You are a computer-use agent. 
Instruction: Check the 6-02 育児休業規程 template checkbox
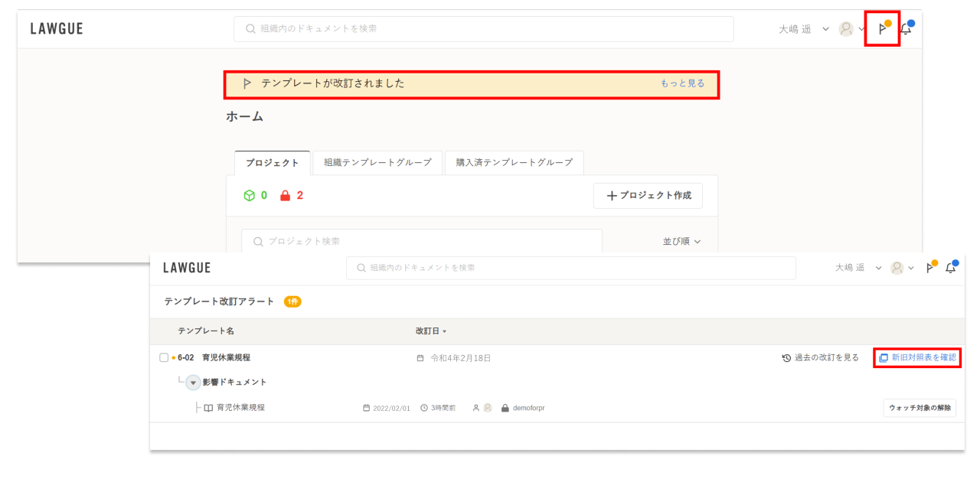[x=164, y=357]
